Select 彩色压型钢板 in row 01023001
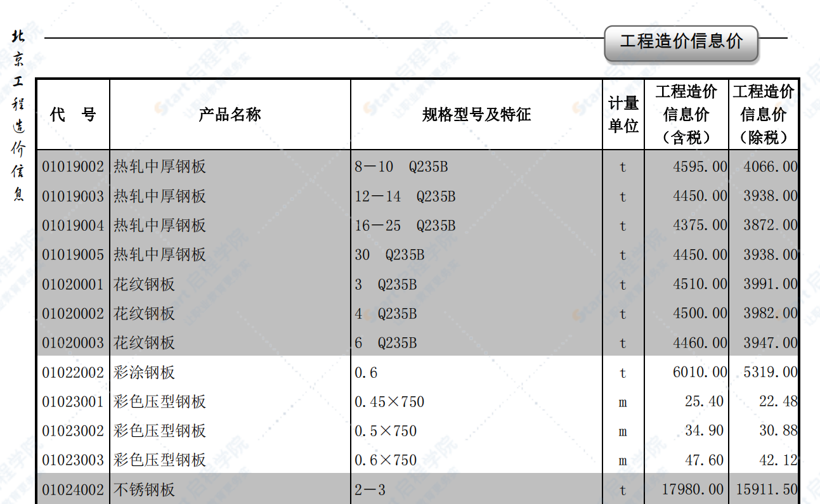The image size is (820, 504). 160,402
